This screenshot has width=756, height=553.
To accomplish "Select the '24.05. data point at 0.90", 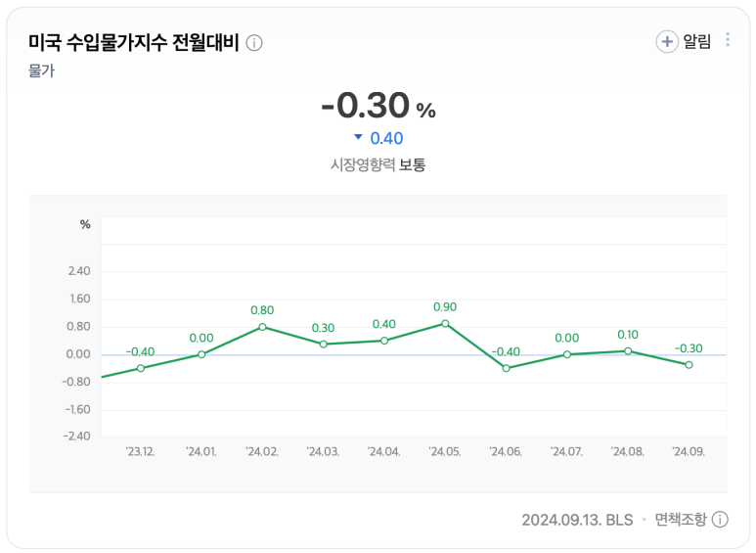I will pos(445,324).
